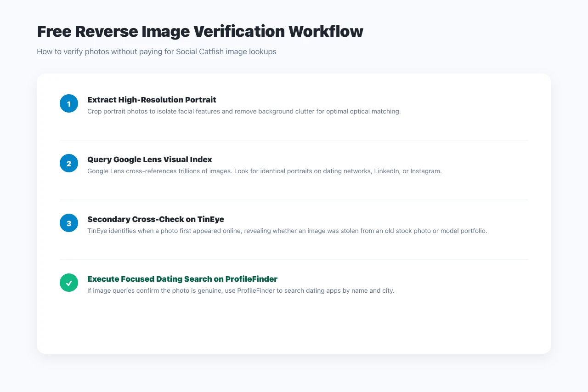
Task: Click the step 3 number badge
Action: [69, 223]
